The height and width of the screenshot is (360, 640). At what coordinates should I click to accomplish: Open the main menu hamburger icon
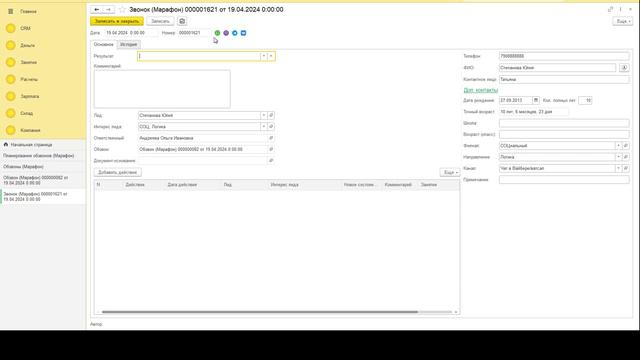11,11
